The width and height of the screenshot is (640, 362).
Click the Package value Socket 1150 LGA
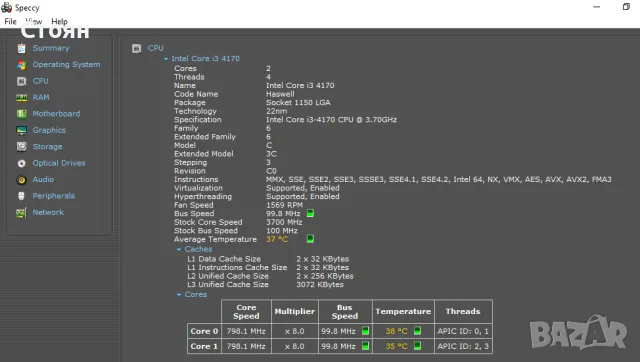tap(298, 102)
